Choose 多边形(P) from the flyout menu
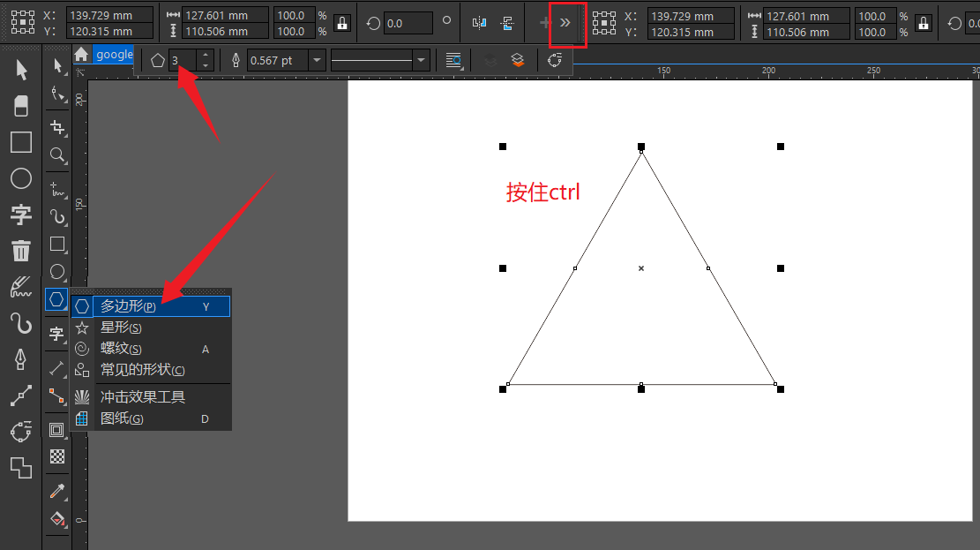Screen dimensions: 980x550 point(151,306)
